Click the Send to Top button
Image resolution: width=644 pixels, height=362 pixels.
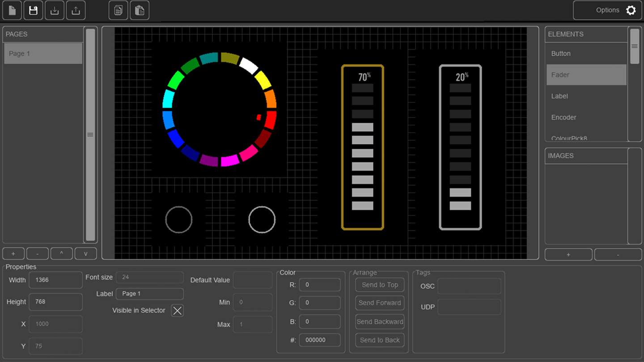(x=380, y=285)
